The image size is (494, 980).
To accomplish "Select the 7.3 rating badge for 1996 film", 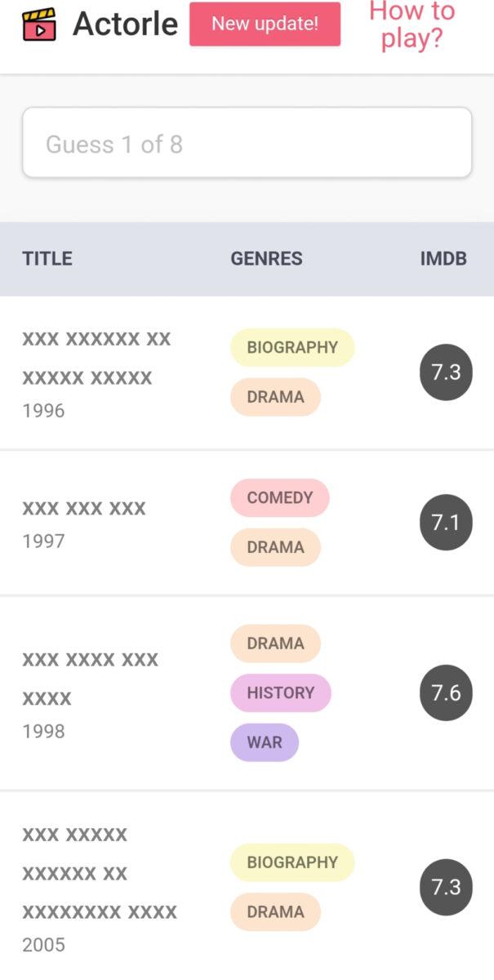I will pos(446,372).
